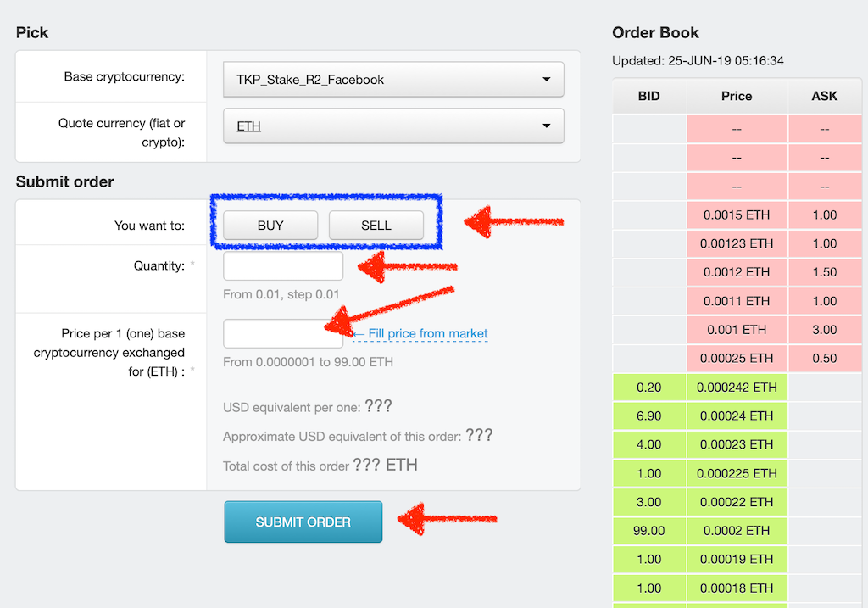Viewport: 868px width, 608px height.
Task: Pick the 0.00025 ETH lowest ask price
Action: pos(737,358)
